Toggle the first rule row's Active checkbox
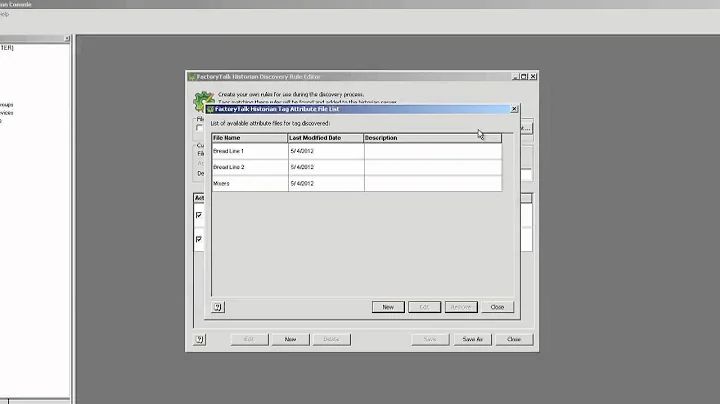Screen dimensions: 720x404 click(x=199, y=215)
